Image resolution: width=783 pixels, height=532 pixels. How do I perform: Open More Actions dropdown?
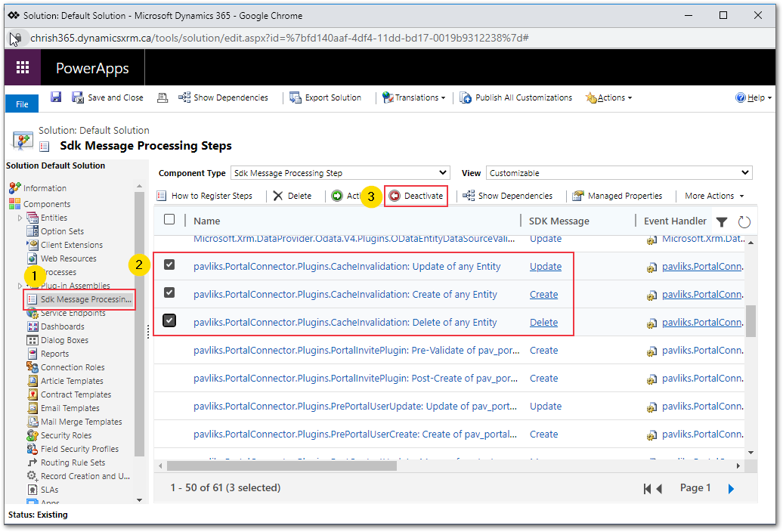[x=714, y=196]
